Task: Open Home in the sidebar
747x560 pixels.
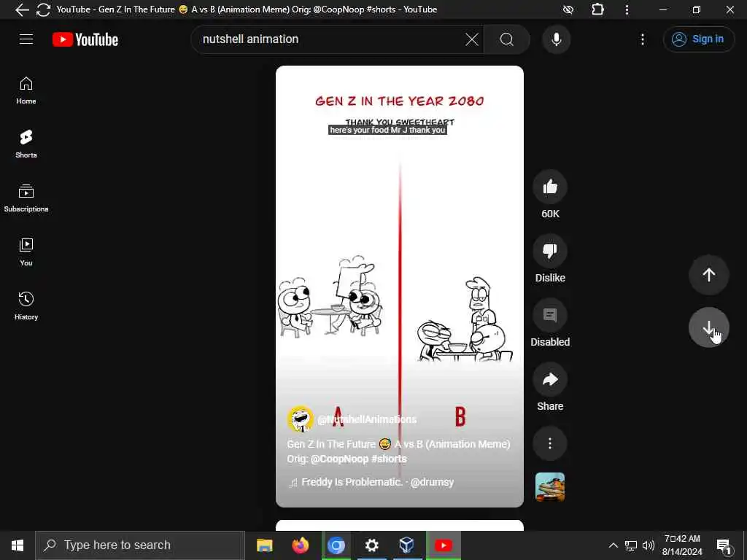Action: click(x=26, y=90)
